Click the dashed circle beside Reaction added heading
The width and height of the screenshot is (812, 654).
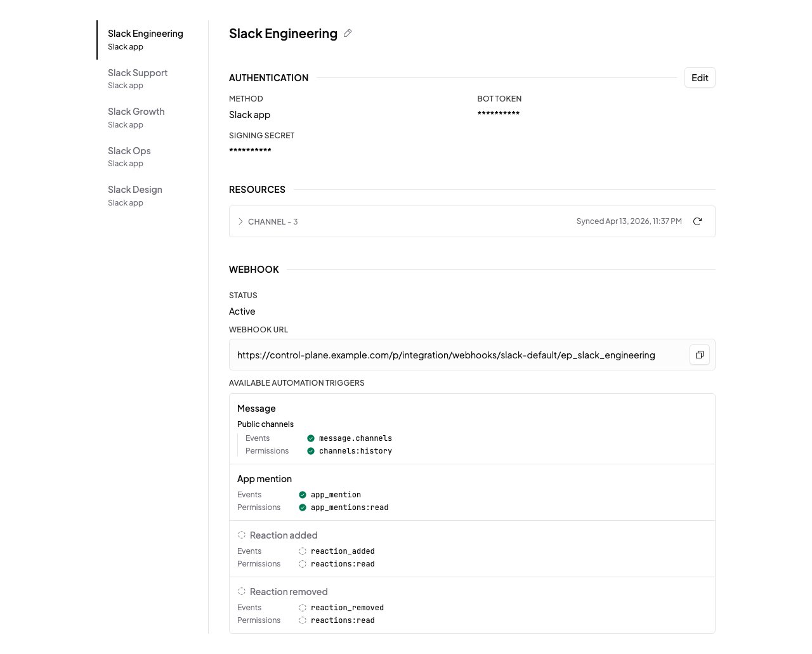coord(242,535)
